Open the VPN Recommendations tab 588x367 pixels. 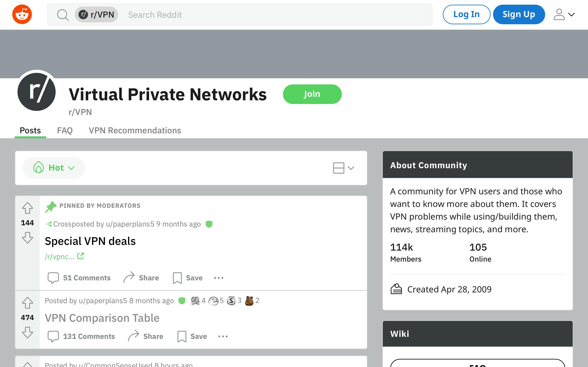click(x=135, y=130)
